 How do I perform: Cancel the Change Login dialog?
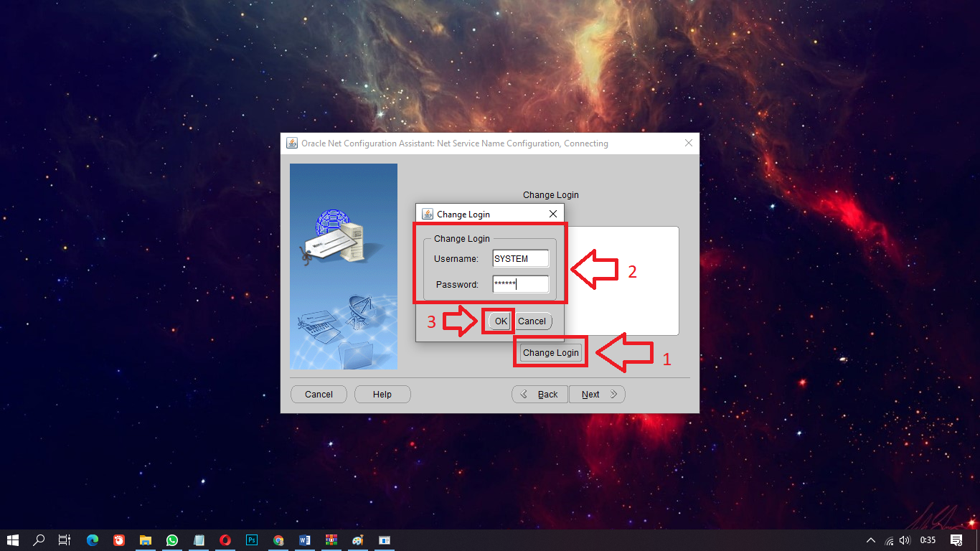pyautogui.click(x=532, y=321)
